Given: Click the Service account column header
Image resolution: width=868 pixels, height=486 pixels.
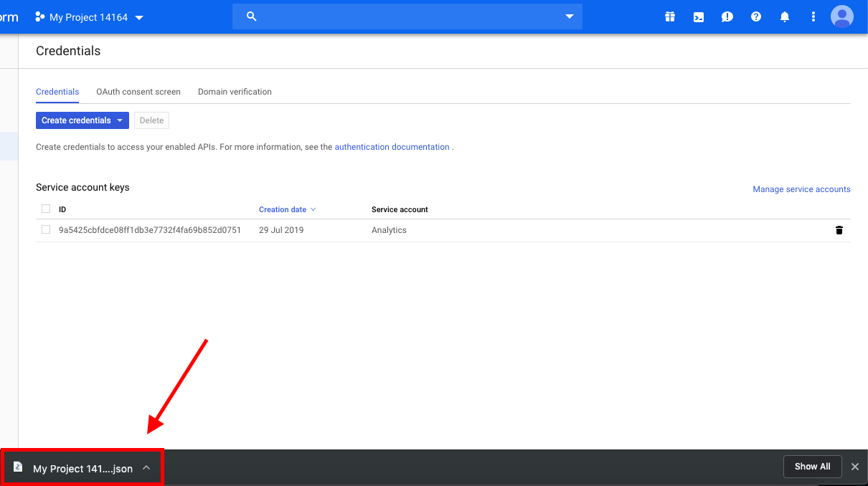Looking at the screenshot, I should point(400,209).
